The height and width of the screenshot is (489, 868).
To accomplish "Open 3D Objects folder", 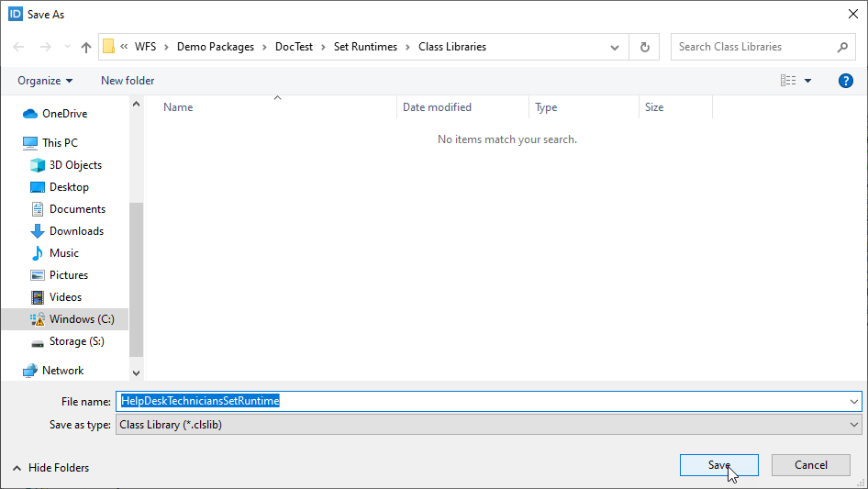I will click(x=75, y=165).
